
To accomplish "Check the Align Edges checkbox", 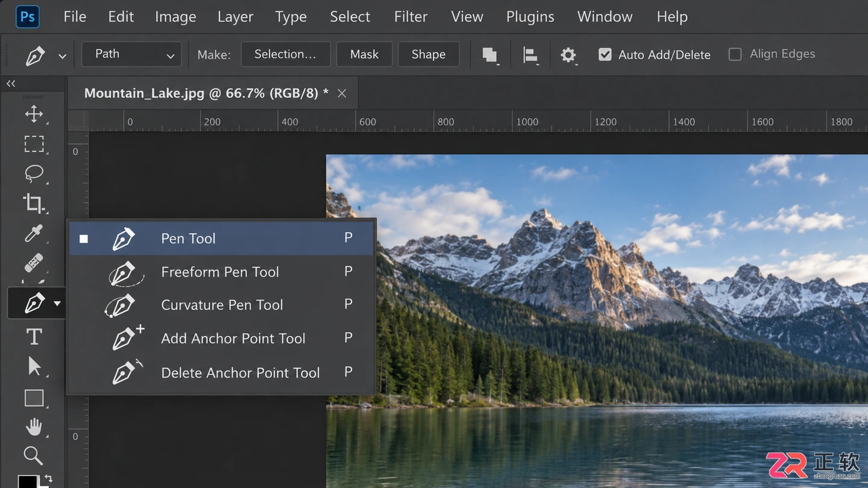I will point(735,54).
